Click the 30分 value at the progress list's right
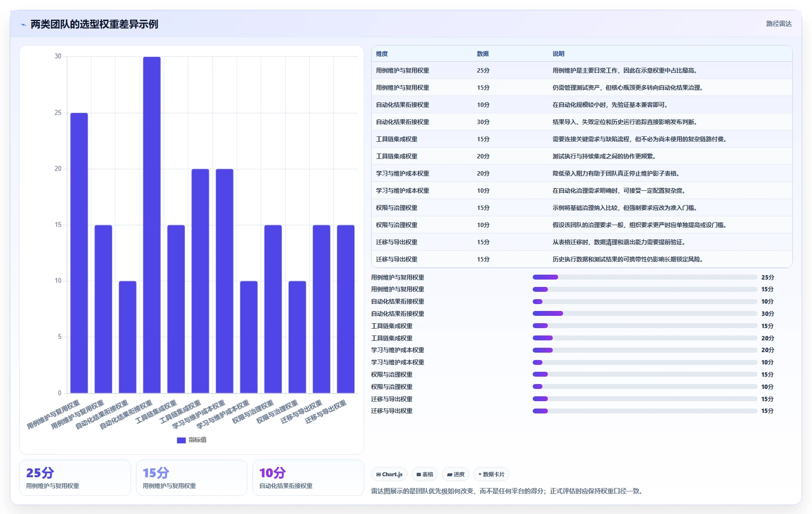The height and width of the screenshot is (514, 812). [x=767, y=314]
